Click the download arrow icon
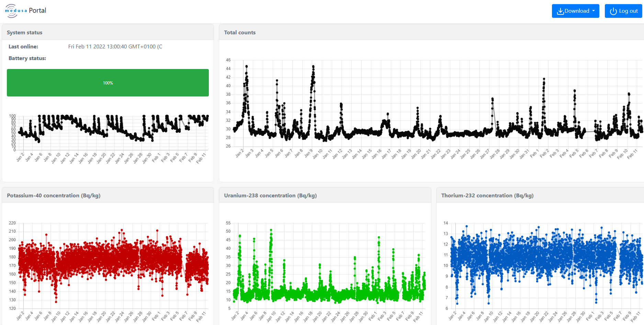Viewport: 644px width, 325px height. click(560, 11)
